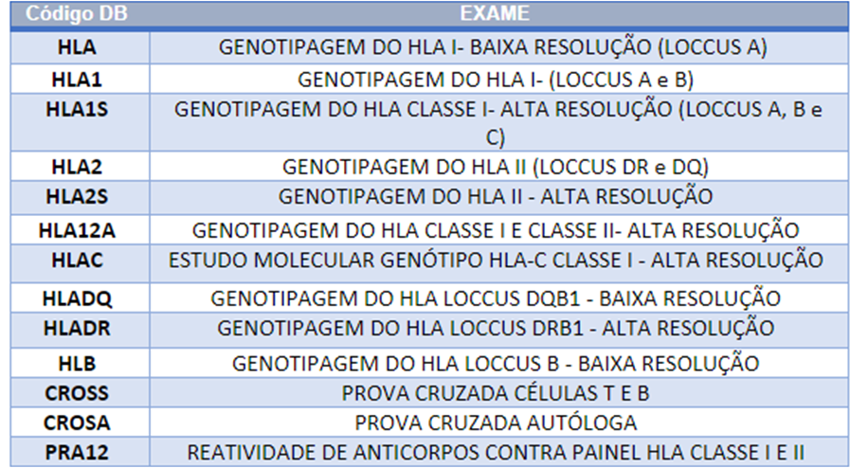Click the PRA12 code cell
This screenshot has height=468, width=868.
tap(77, 451)
